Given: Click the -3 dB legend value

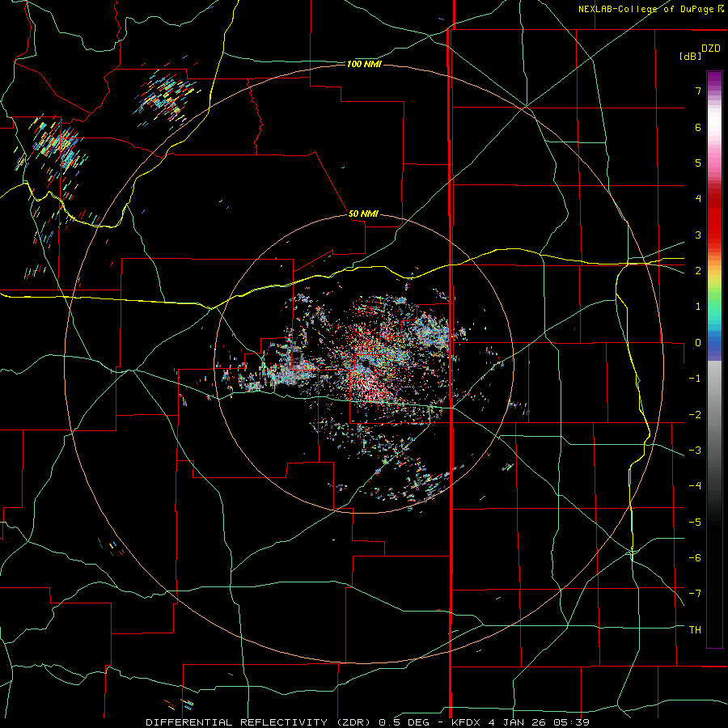Looking at the screenshot, I should pos(695,451).
